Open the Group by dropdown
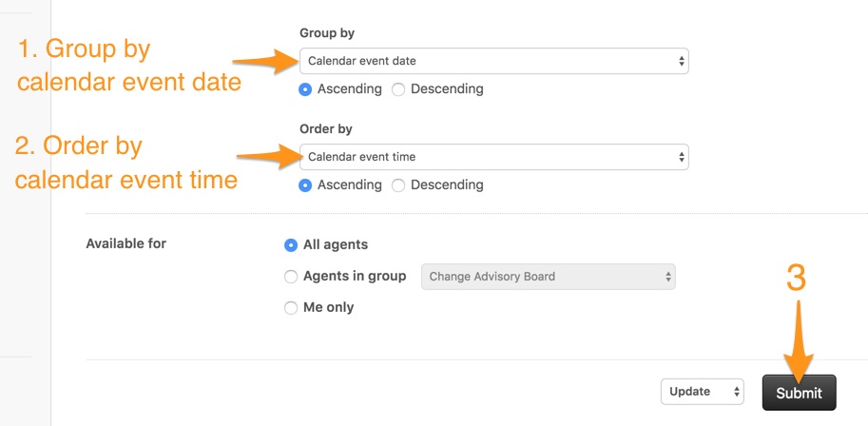Screen dimensions: 868x426 tap(493, 61)
